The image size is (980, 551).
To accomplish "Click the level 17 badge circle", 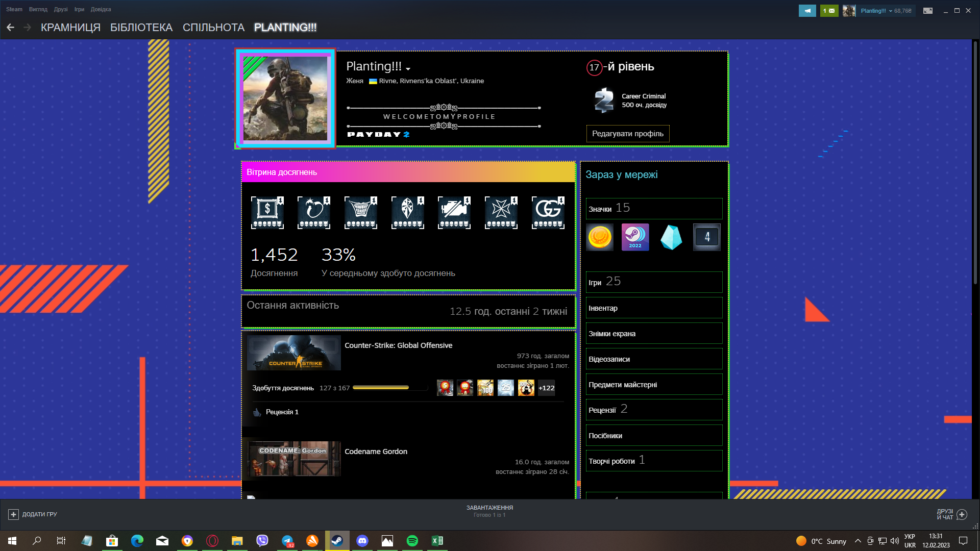I will coord(594,67).
